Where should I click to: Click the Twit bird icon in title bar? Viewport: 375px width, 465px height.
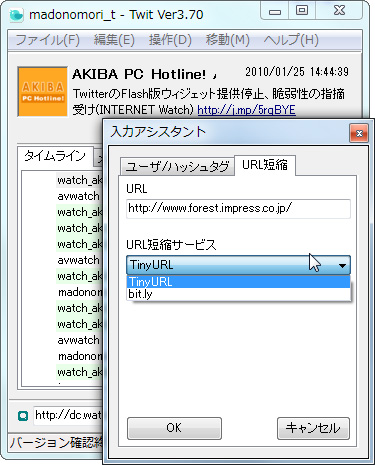[16, 15]
